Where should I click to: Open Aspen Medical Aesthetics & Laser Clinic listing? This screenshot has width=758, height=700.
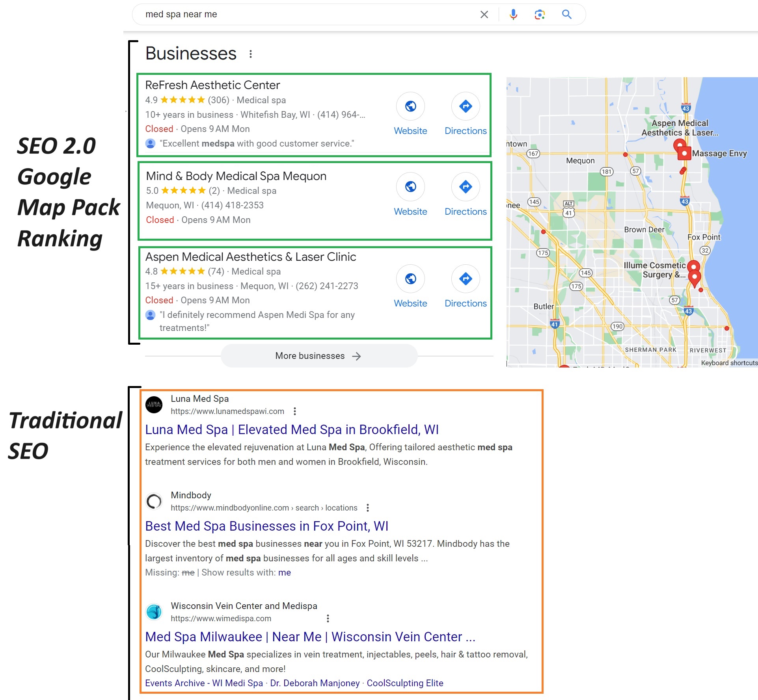pyautogui.click(x=251, y=257)
